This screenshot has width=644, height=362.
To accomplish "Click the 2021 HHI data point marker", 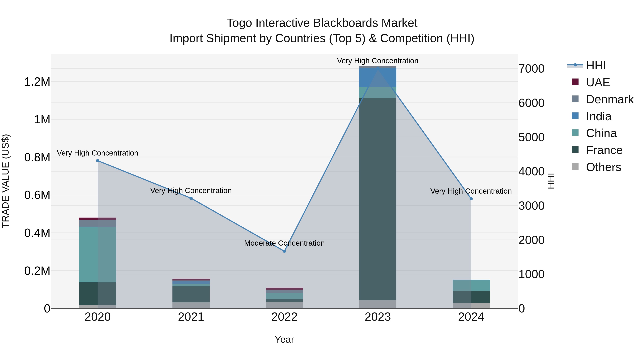I will point(191,198).
